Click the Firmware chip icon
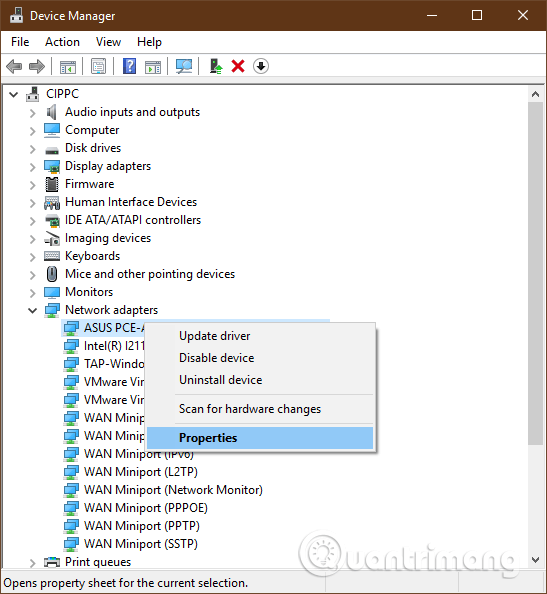This screenshot has width=547, height=594. click(x=52, y=184)
